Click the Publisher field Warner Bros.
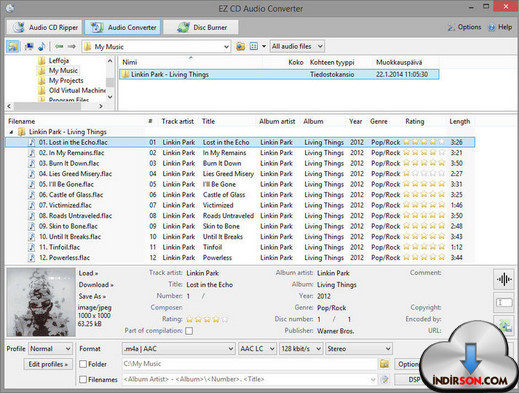This screenshot has width=519, height=393. [335, 331]
